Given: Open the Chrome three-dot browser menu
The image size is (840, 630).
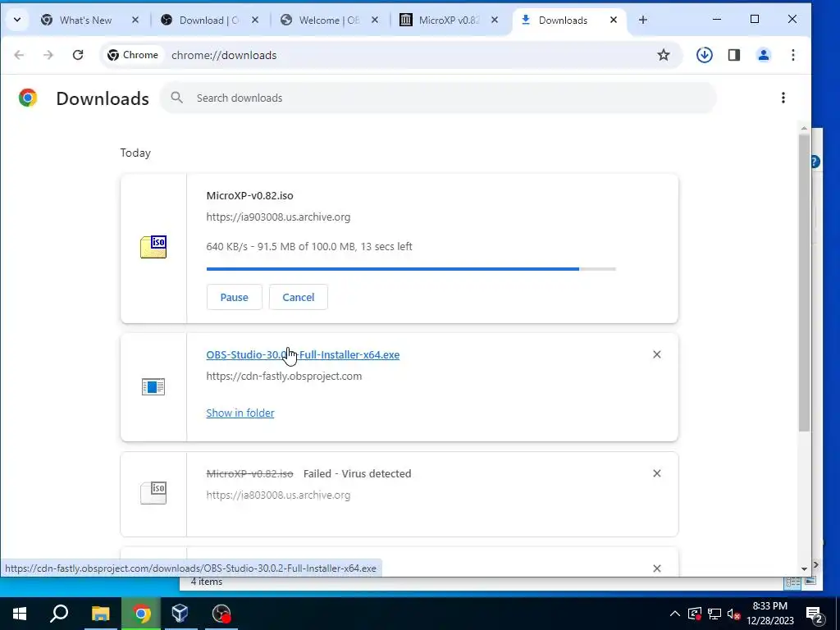Looking at the screenshot, I should 793,55.
